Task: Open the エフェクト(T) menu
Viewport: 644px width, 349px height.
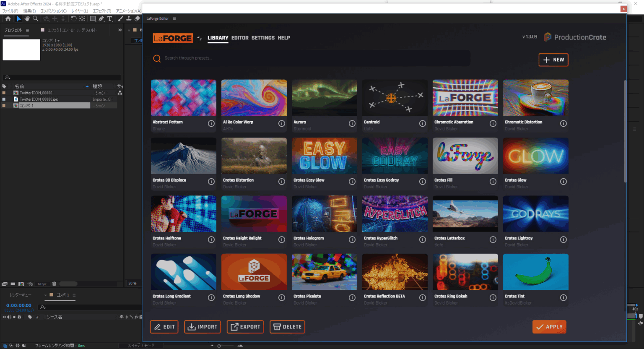Action: coord(102,11)
